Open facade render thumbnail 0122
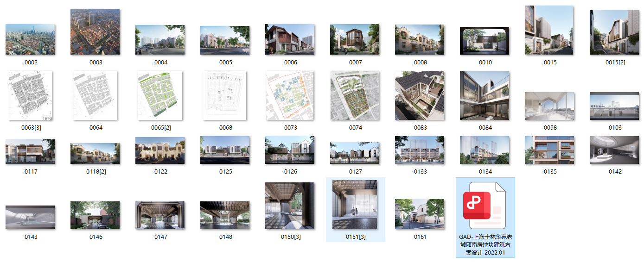Screen dimensions: 644x262 160,150
